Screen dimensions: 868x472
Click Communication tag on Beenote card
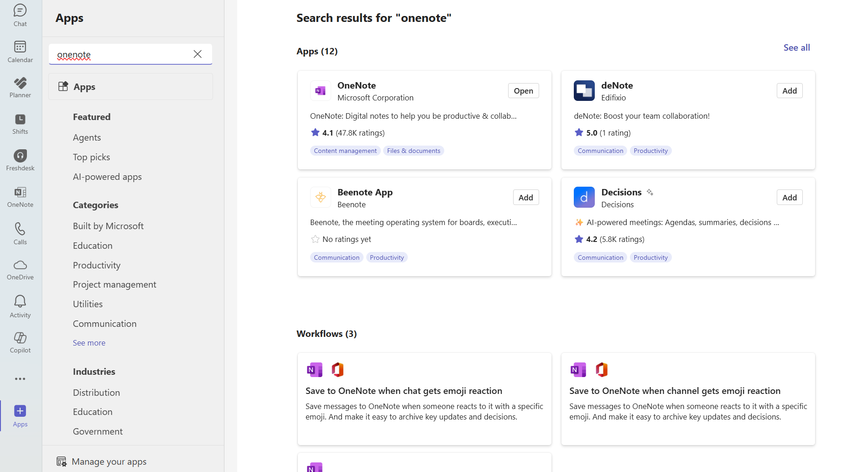coord(337,257)
